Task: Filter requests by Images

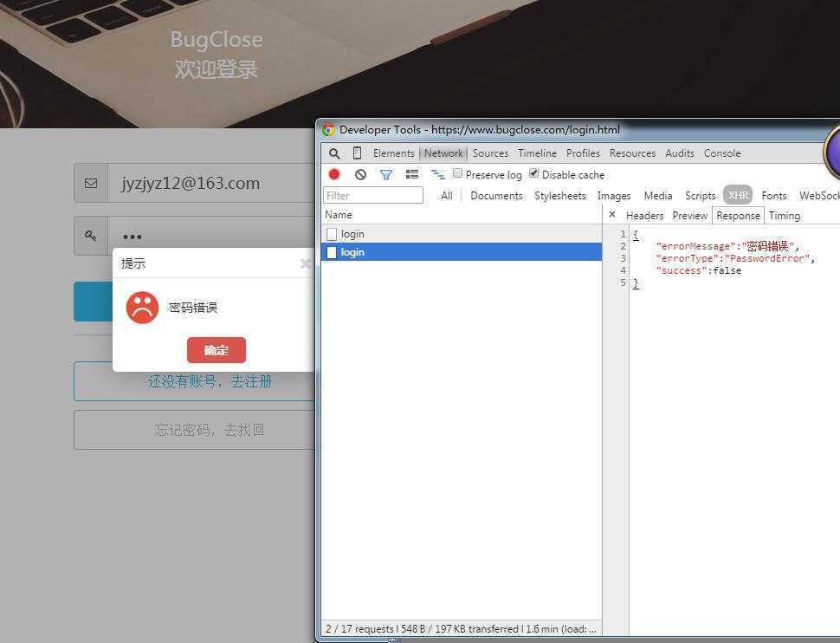Action: click(614, 196)
